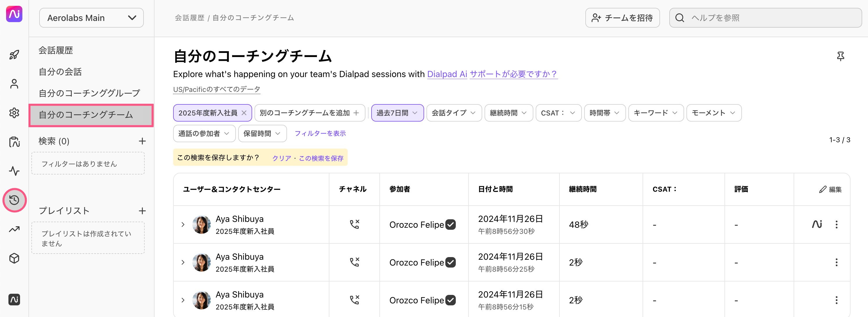Click Aya Shibuya avatar in the 午前8時56分25秒 row
Viewport: 868px width, 317px height.
tap(202, 262)
